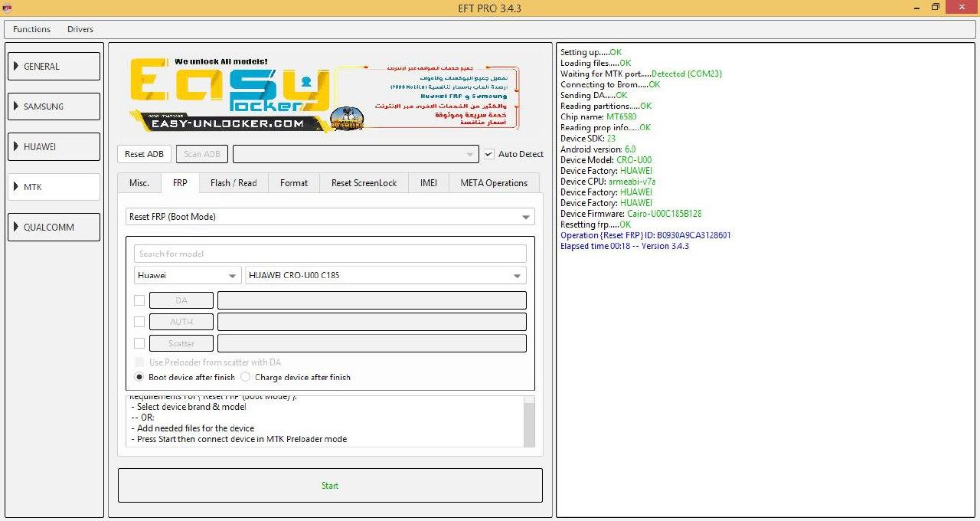The image size is (980, 521).
Task: Click Waiting for MTK port log line
Action: (x=641, y=74)
